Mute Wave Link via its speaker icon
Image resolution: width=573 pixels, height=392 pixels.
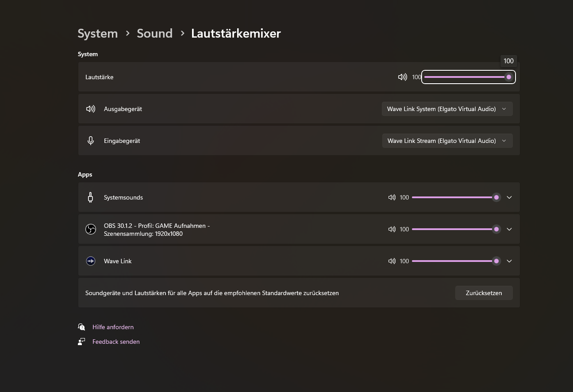pyautogui.click(x=392, y=261)
